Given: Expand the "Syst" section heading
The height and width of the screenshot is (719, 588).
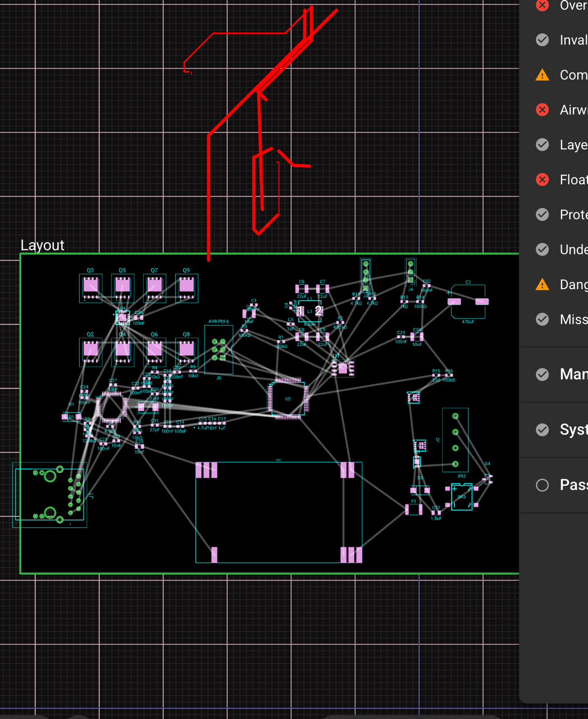Looking at the screenshot, I should (554, 430).
